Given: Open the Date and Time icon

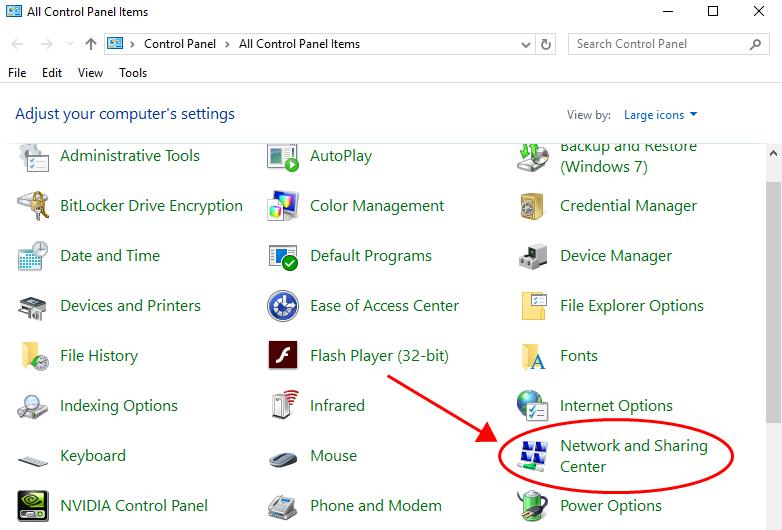Looking at the screenshot, I should pyautogui.click(x=33, y=256).
